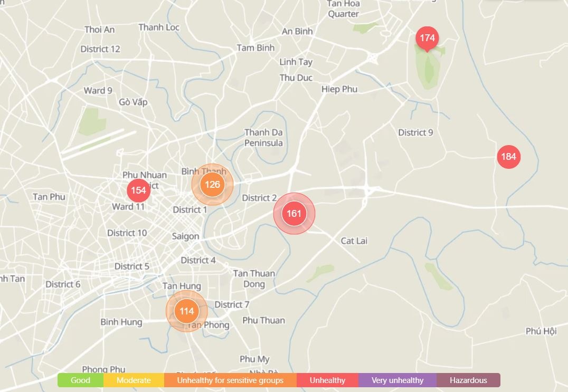Click the 126 marker at Binh Thanh

(212, 185)
